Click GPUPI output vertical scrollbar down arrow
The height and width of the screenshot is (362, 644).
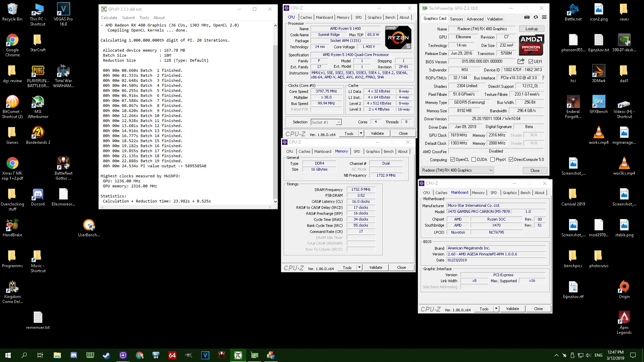[275, 201]
